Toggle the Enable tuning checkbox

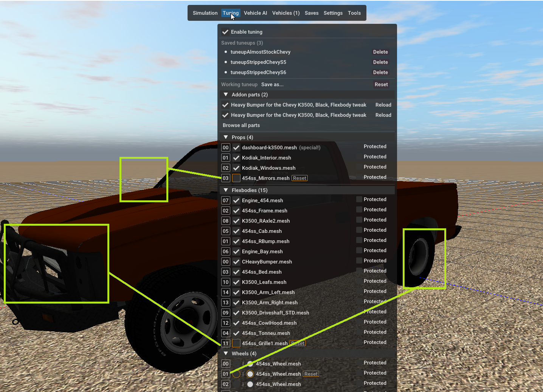[225, 32]
